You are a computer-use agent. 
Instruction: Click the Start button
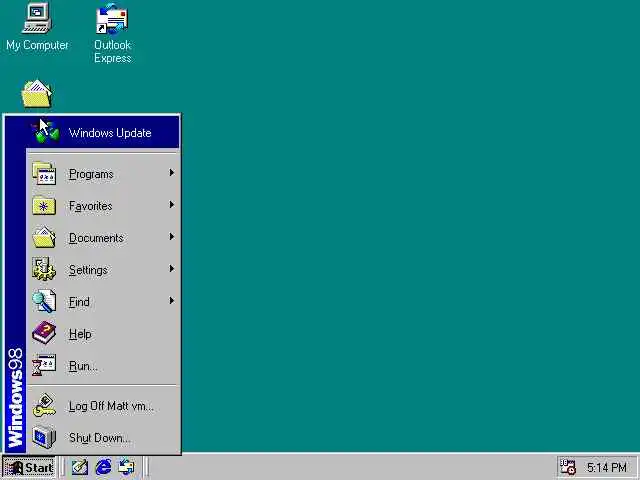[29, 467]
